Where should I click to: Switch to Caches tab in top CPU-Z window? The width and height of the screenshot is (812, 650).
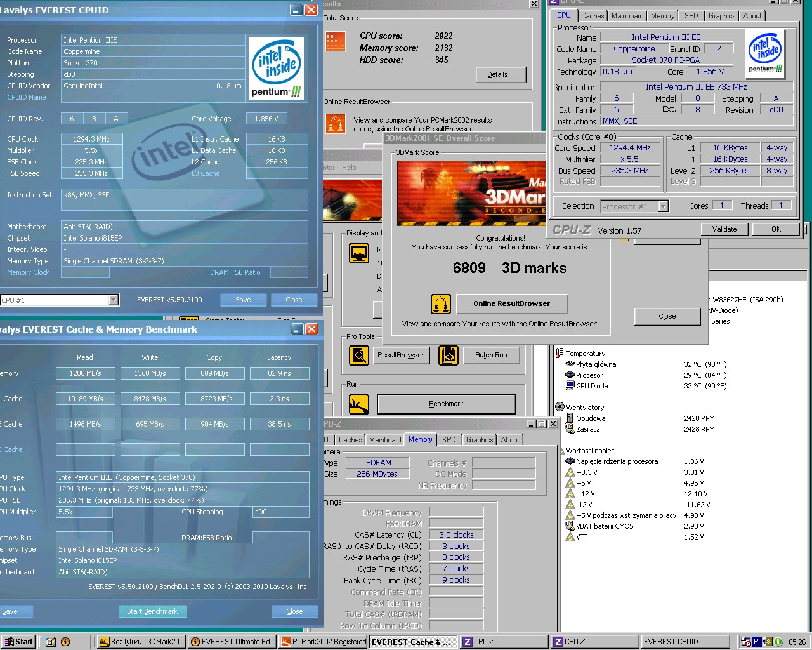pos(593,16)
